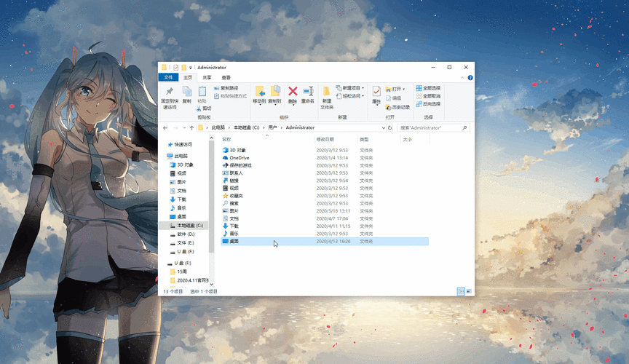This screenshot has height=364, width=629.
Task: Expand the 打开 dropdown arrow
Action: [403, 89]
